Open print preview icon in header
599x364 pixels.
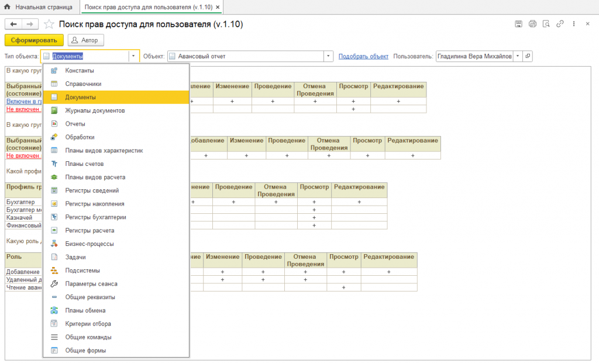[546, 23]
